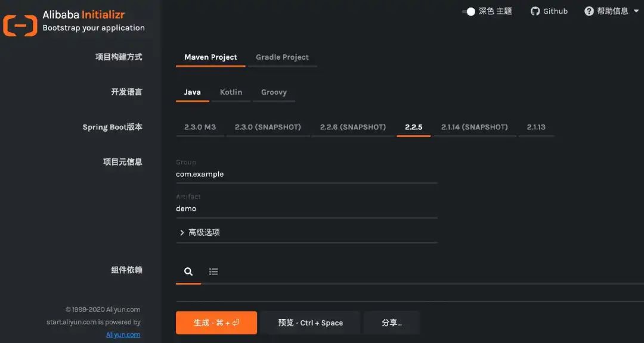Open the Github icon link
This screenshot has width=644, height=343.
tap(535, 11)
